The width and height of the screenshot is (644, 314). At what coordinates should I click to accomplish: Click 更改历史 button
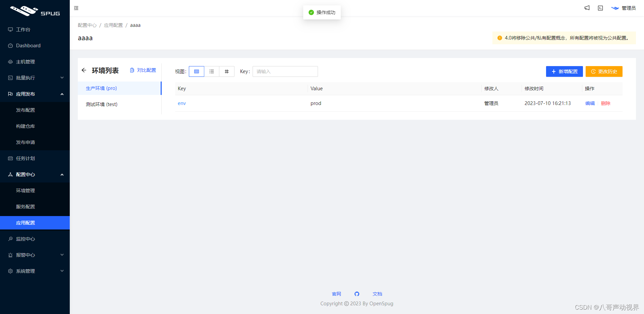point(604,71)
